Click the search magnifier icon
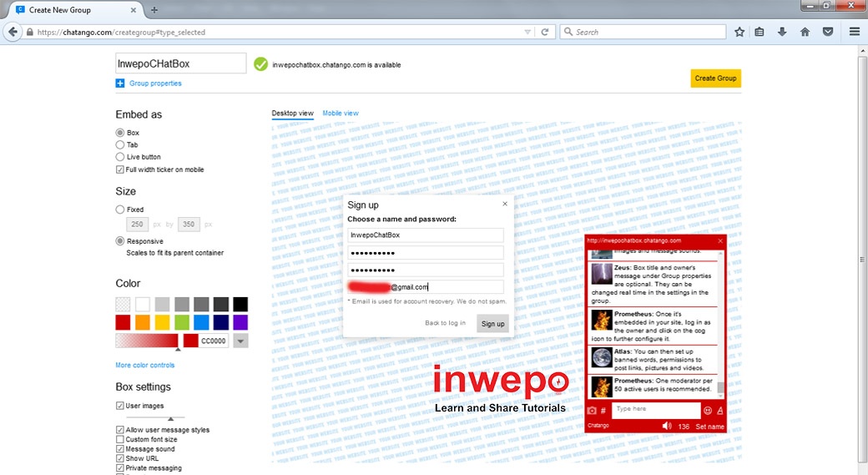Image resolution: width=868 pixels, height=475 pixels. [x=568, y=32]
